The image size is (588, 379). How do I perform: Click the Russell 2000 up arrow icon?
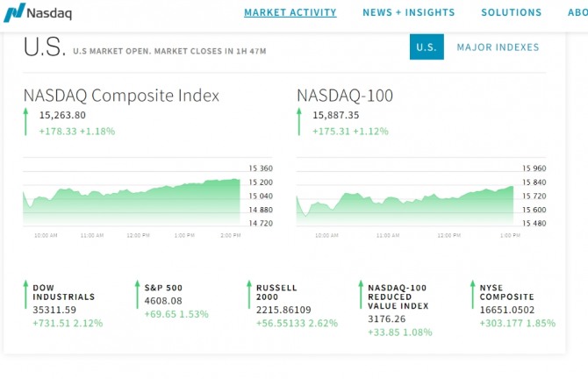click(248, 295)
